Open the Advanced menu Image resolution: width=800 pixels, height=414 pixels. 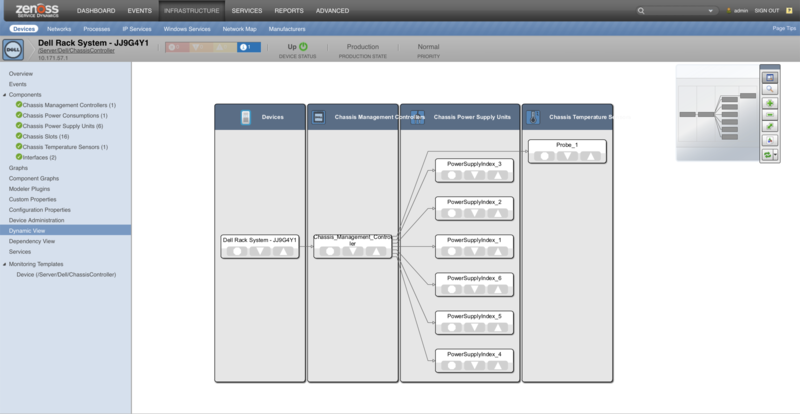click(333, 11)
